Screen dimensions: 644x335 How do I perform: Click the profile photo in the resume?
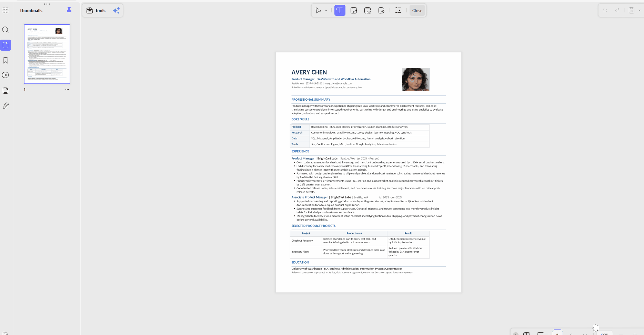tap(416, 80)
